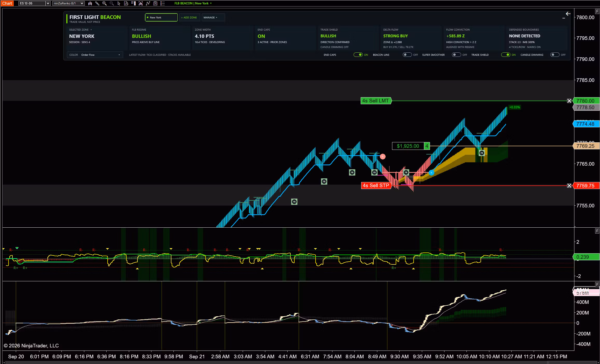Open the MANAGE menu
Image resolution: width=600 pixels, height=364 pixels.
[x=213, y=17]
